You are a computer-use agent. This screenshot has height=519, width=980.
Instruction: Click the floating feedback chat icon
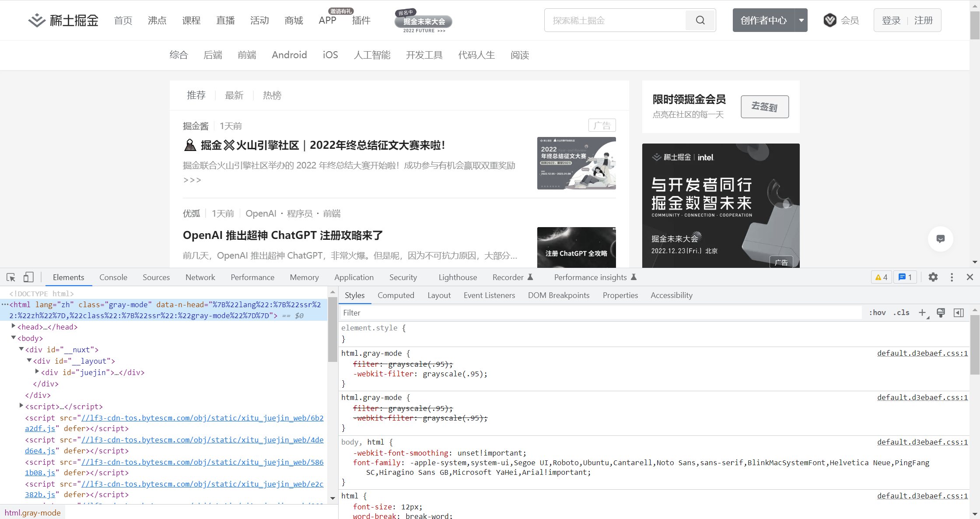940,239
